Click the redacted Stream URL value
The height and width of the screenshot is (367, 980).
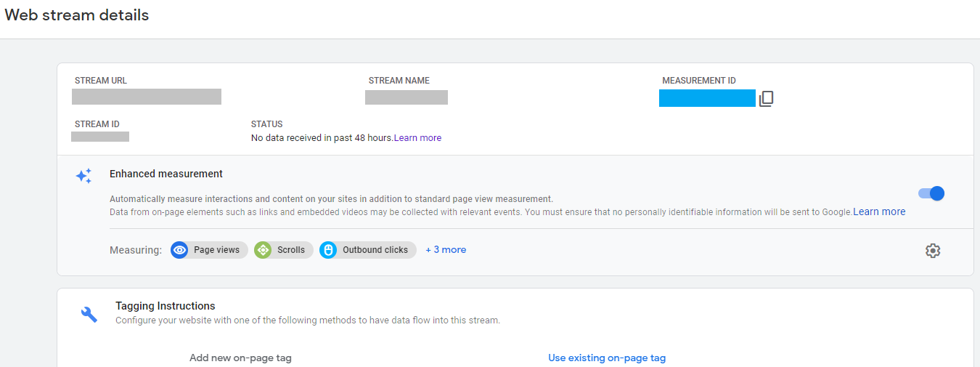point(147,97)
